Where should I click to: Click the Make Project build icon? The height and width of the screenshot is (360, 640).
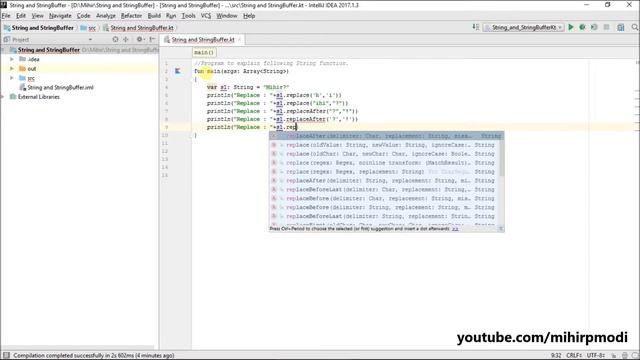pos(476,27)
